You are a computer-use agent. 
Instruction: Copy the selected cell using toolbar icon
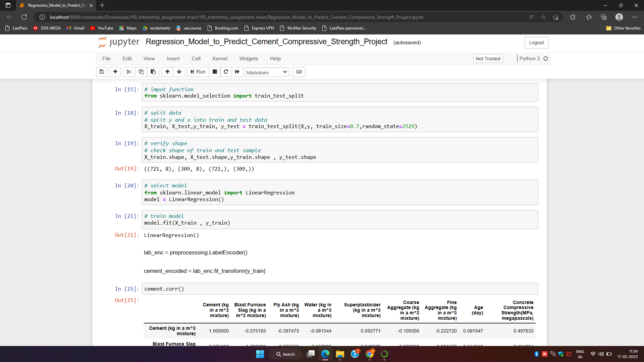tap(141, 72)
